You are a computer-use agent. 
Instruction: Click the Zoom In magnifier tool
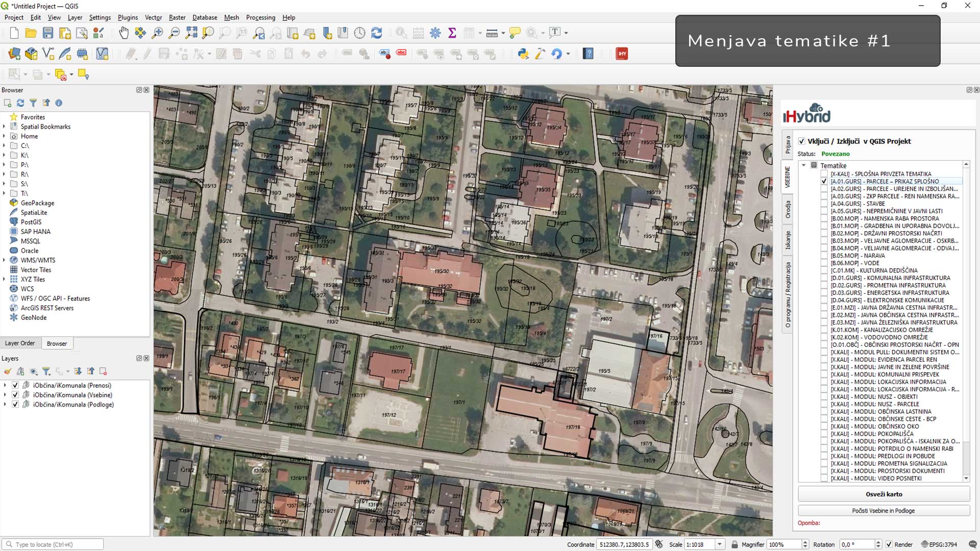(x=157, y=33)
